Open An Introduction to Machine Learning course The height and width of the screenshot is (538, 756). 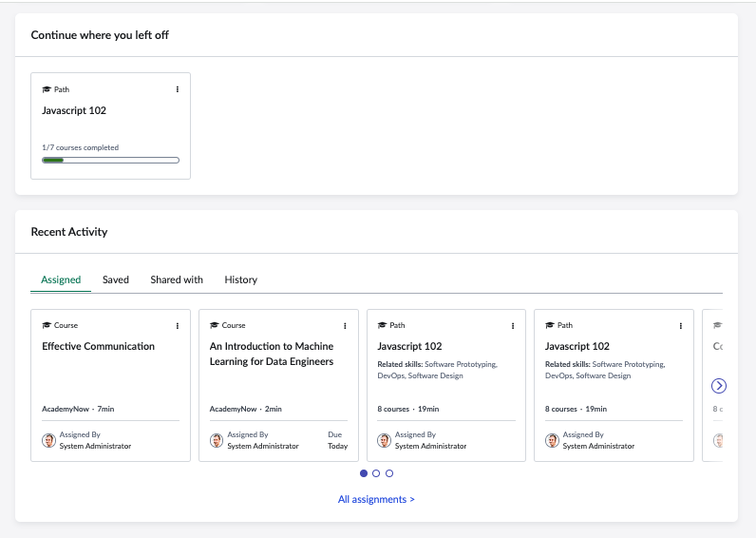click(272, 354)
